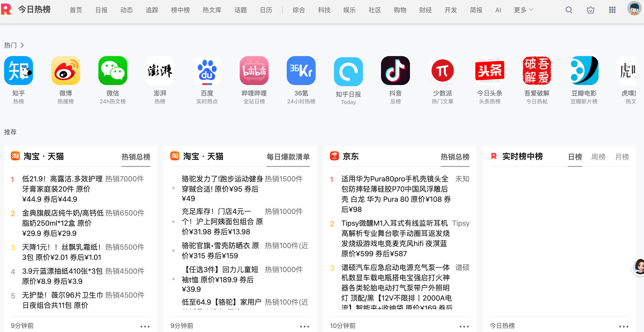
Task: Open the 回力儿童短袖t恤 listing
Action: (x=220, y=279)
